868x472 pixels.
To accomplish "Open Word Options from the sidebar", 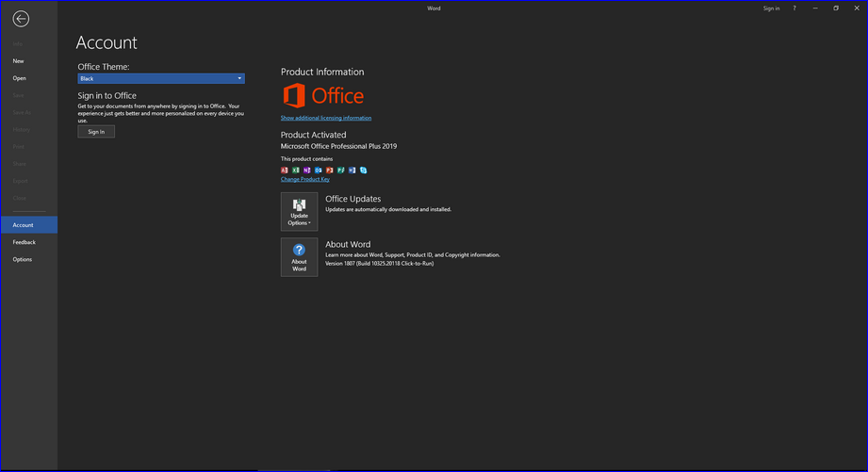I will pos(23,259).
